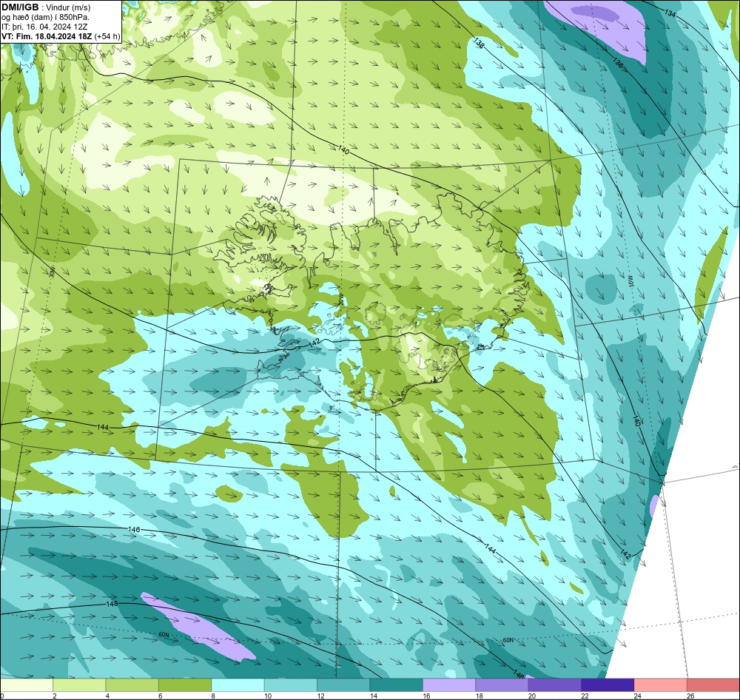Click the 'IT: þri. 16. 04. 2024 12Z' line
740x700 pixels.
point(44,27)
